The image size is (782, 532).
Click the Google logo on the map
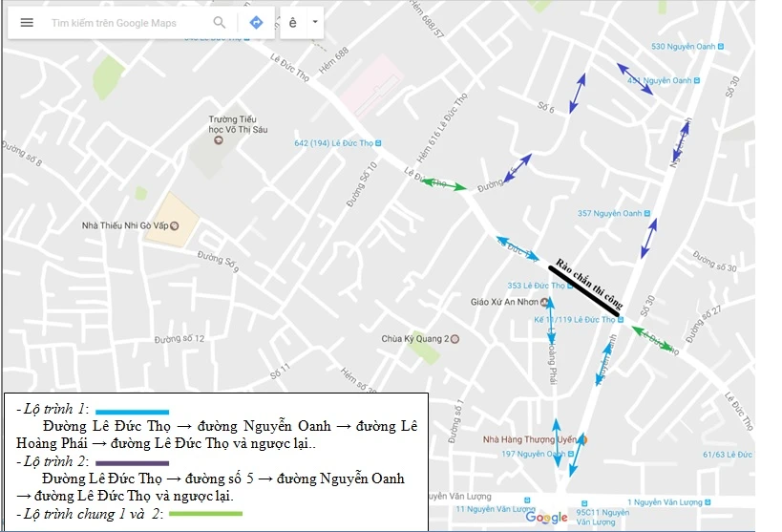(545, 518)
